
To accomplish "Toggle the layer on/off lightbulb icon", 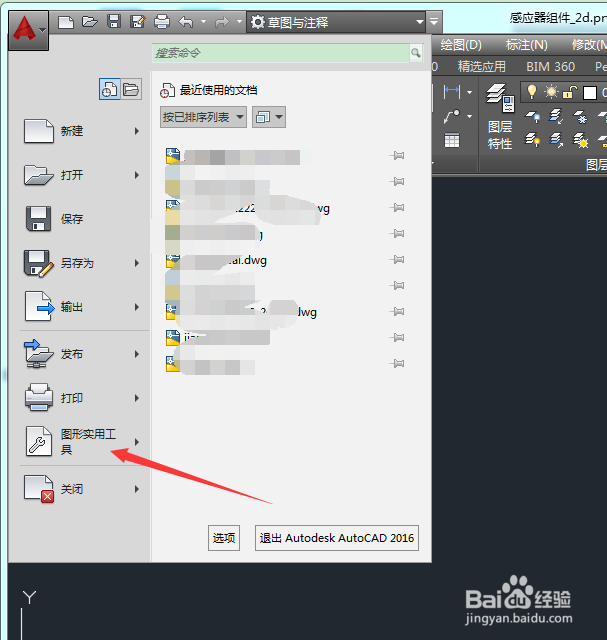I will click(x=531, y=92).
